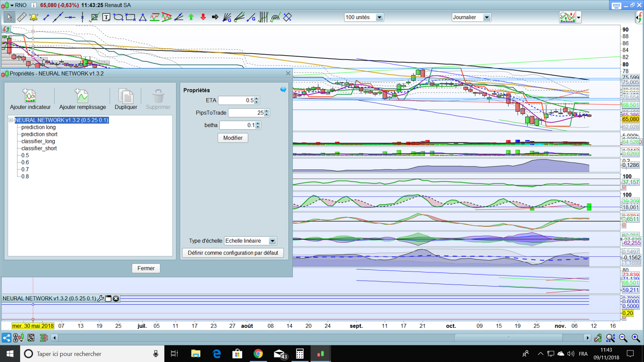Open wrench settings of NEURAL NETWORK panel
The width and height of the screenshot is (644, 362).
(101, 299)
